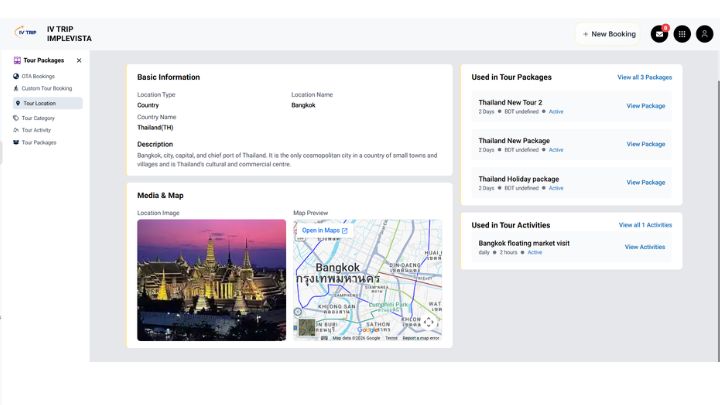720x405 pixels.
Task: Click Open in Maps link
Action: (324, 230)
